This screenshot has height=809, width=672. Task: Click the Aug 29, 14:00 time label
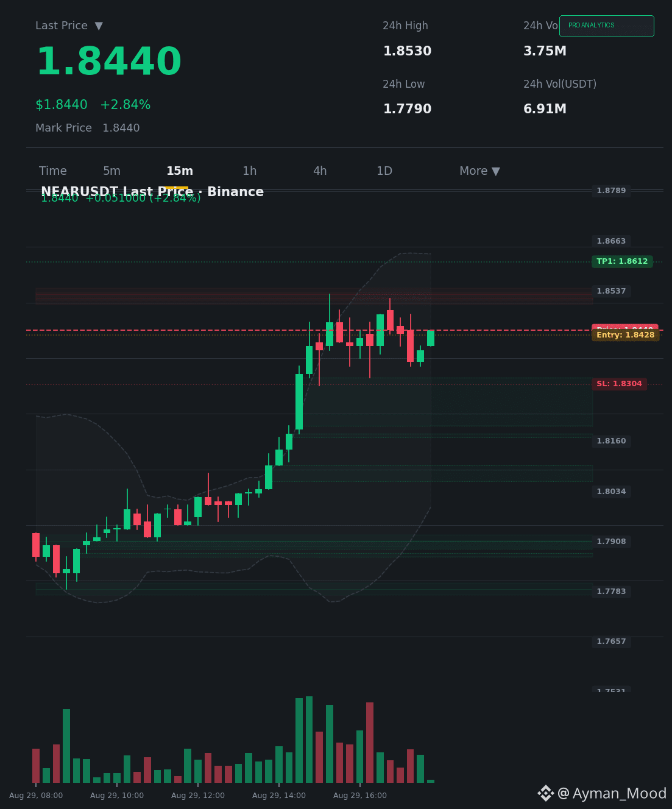279,796
